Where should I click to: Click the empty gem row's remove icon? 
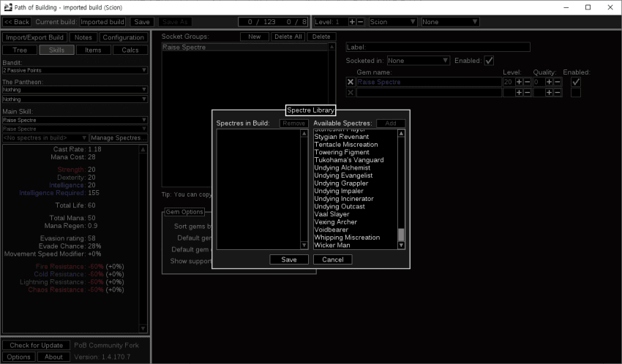351,92
